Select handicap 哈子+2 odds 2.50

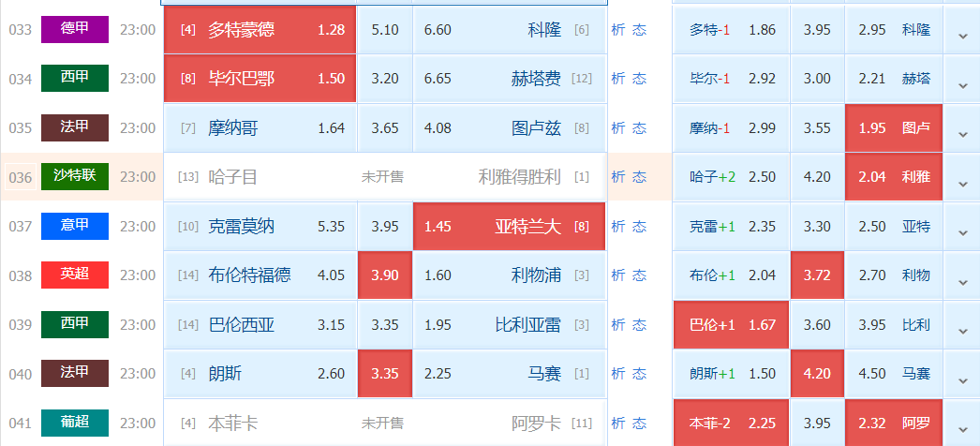731,177
